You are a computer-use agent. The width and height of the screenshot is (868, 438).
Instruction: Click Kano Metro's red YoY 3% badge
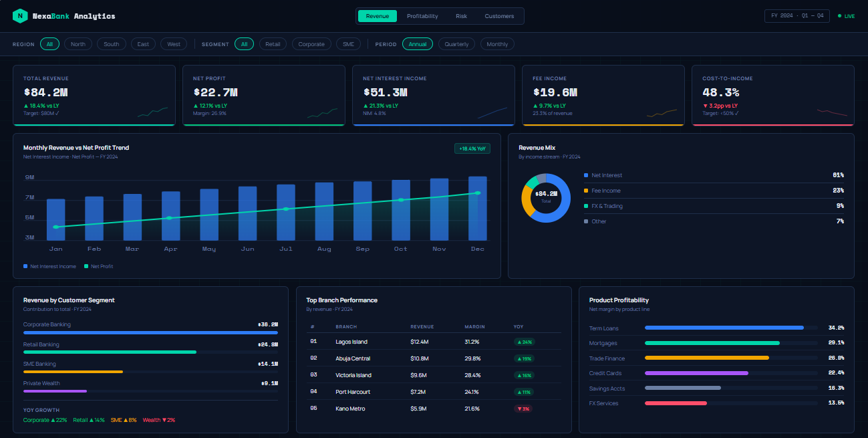tap(523, 409)
